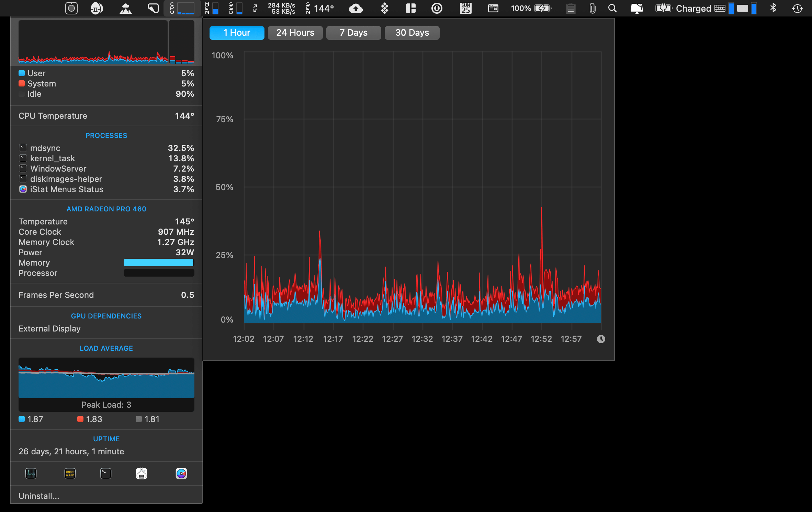Viewport: 812px width, 512px height.
Task: Click Uninstall... at the panel bottom
Action: coord(39,496)
